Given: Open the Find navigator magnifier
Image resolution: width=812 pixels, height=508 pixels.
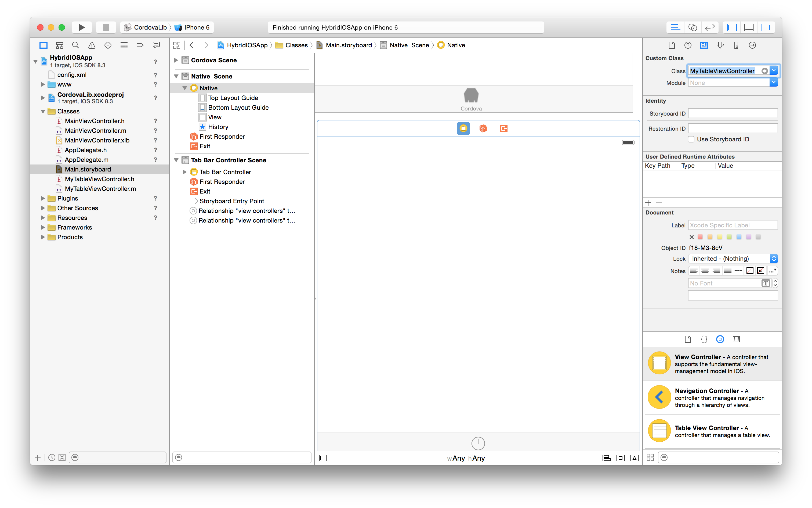Looking at the screenshot, I should pyautogui.click(x=75, y=45).
